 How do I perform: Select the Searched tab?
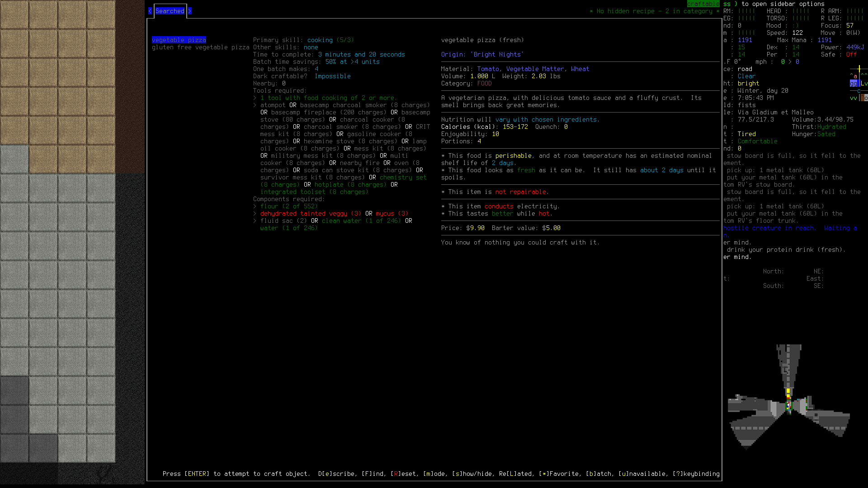(x=170, y=11)
